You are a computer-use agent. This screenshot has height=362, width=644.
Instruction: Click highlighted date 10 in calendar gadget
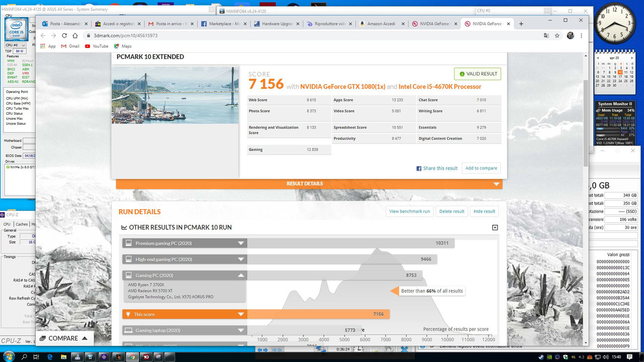point(620,72)
